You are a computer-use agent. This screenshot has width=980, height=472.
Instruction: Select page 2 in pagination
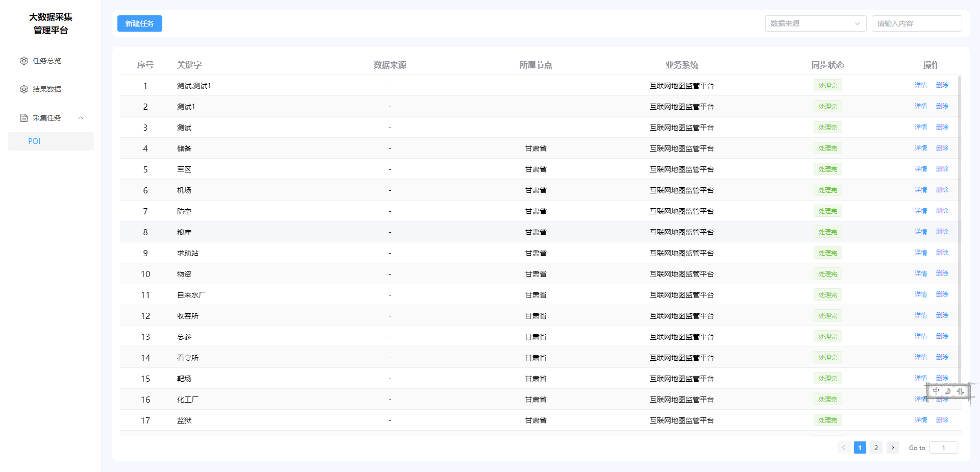tap(876, 448)
